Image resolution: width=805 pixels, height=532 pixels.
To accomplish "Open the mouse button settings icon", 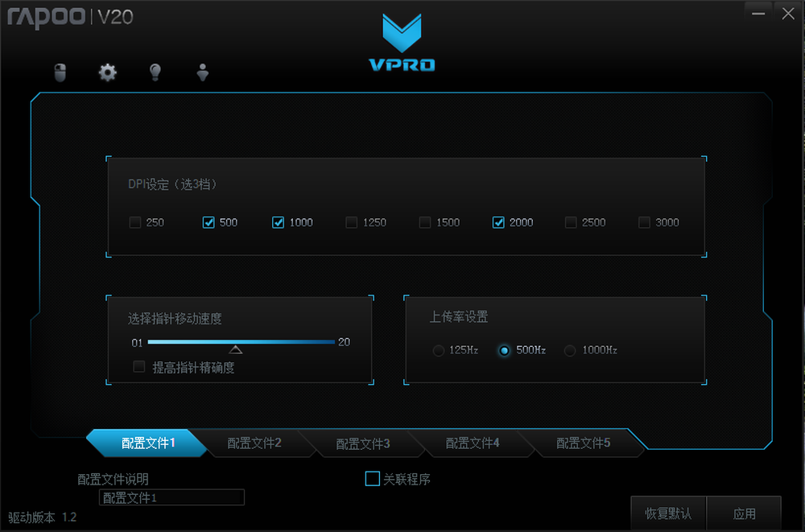I will [60, 72].
